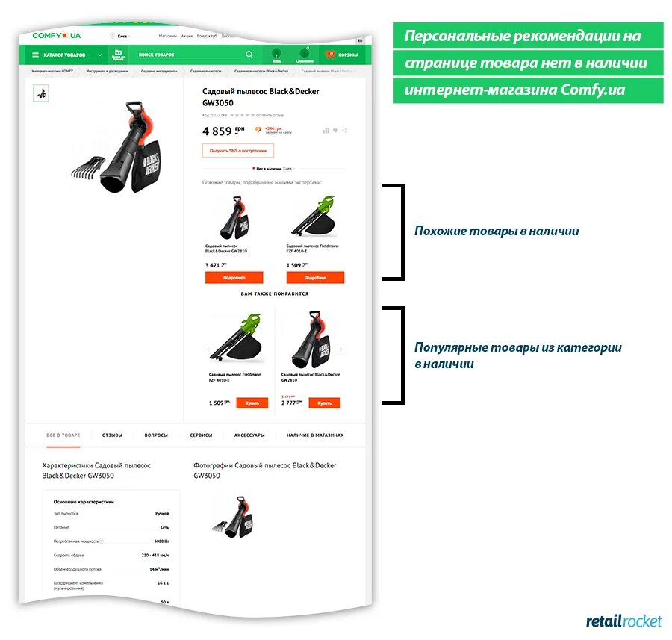Add product to wishlist heart icon
672x640 pixels.
pos(335,130)
